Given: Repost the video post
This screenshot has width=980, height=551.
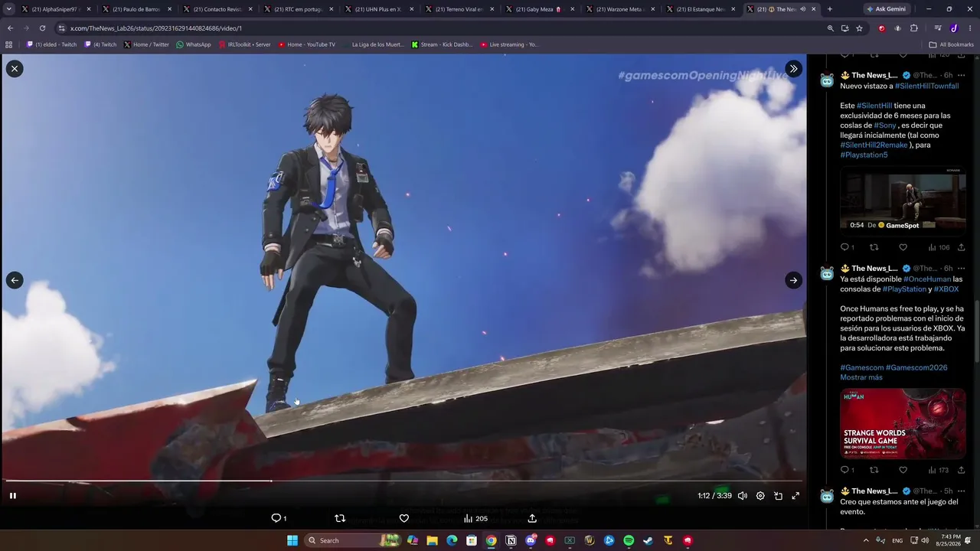Looking at the screenshot, I should 340,518.
